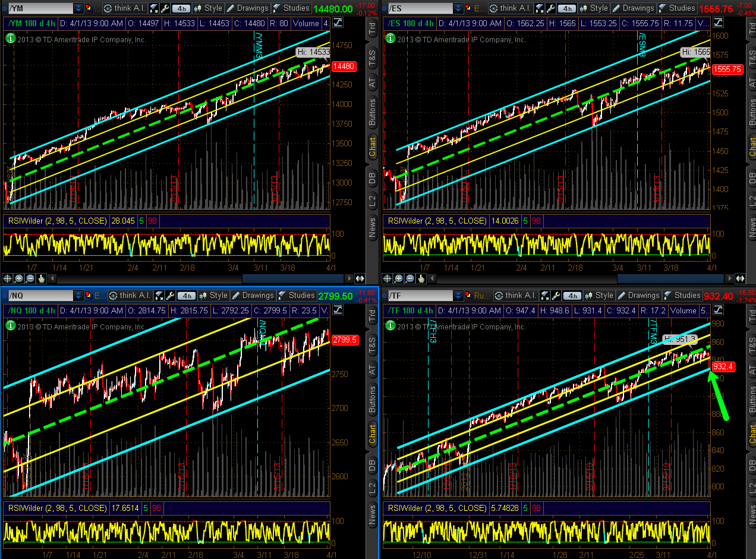Select the zoom-out magnifier below the /YM chart
The height and width of the screenshot is (559, 756).
tap(30, 278)
